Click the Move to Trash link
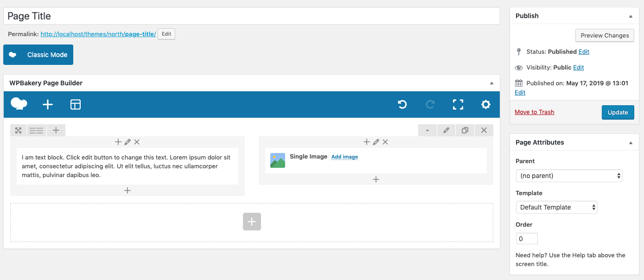 [x=534, y=112]
